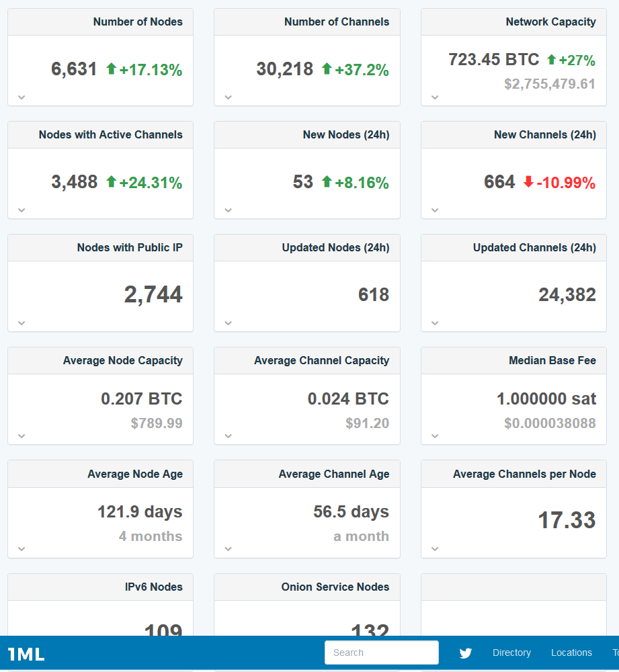Viewport: 619px width, 672px height.
Task: Click the Twitter bird icon in the footer
Action: pos(465,653)
